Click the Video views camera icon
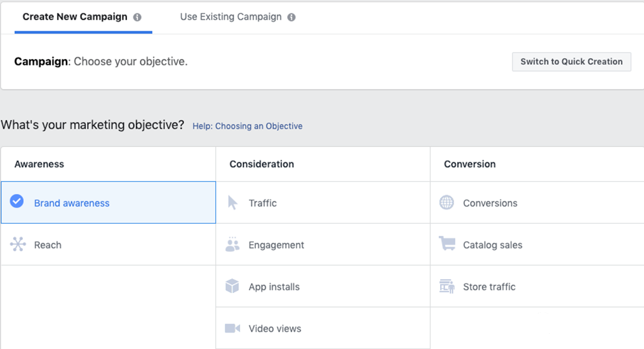The height and width of the screenshot is (349, 644). pyautogui.click(x=232, y=329)
